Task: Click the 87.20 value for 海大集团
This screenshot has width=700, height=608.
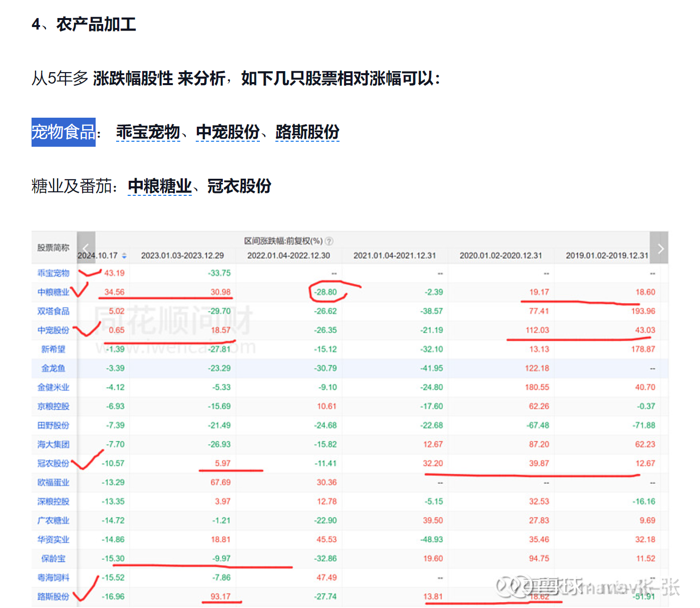Action: (x=539, y=444)
